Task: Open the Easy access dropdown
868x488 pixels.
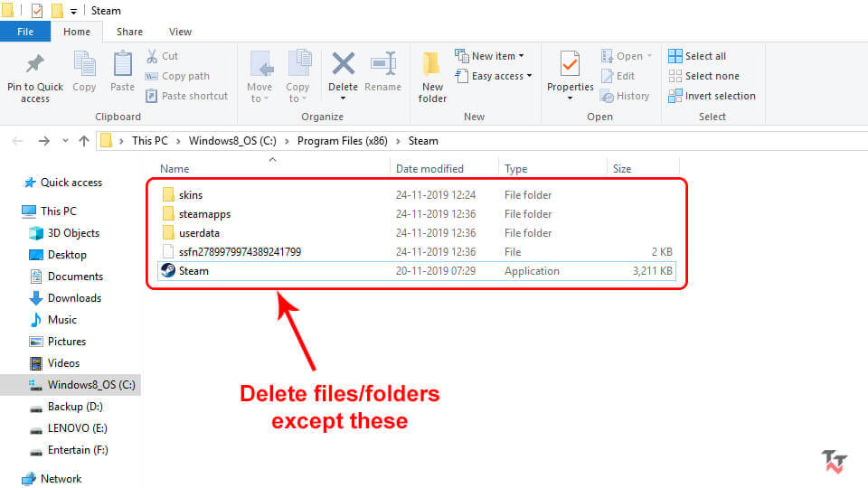Action: pos(529,76)
